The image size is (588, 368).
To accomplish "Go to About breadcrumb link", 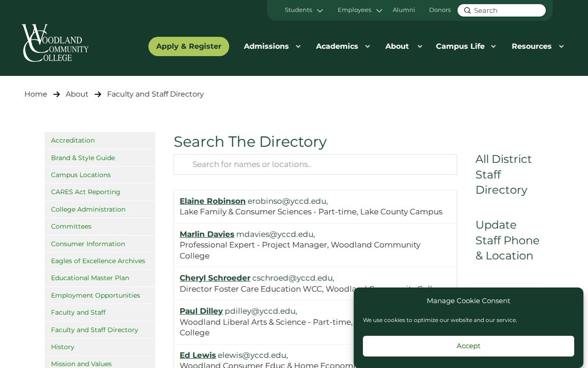I will (77, 94).
